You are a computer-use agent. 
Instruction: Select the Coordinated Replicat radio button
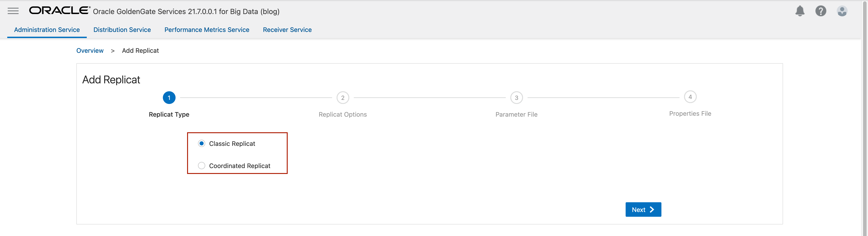(x=202, y=166)
